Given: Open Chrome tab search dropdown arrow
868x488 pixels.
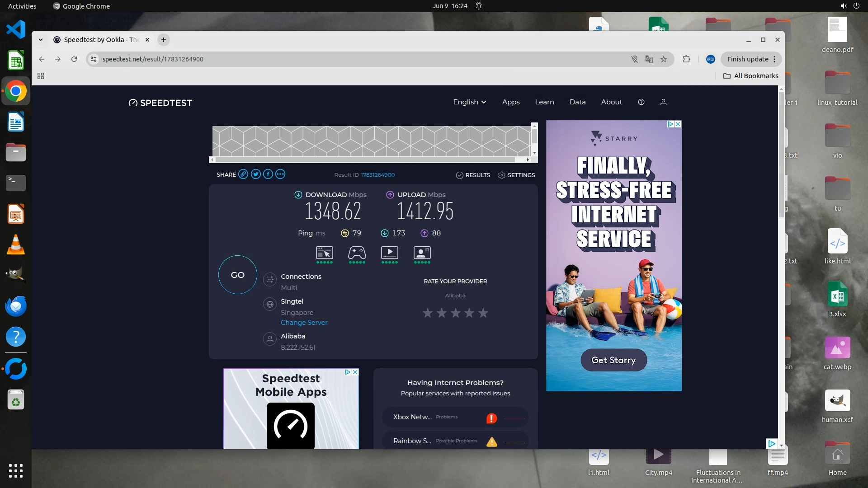Looking at the screenshot, I should click(x=41, y=40).
